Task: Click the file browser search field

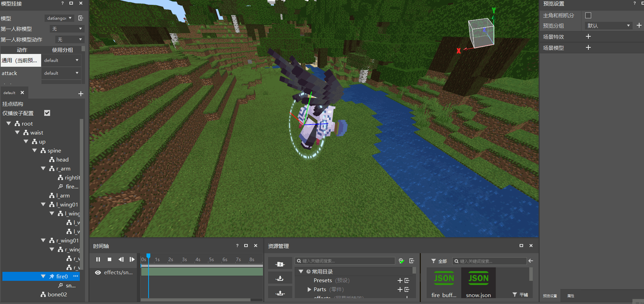Action: tap(489, 261)
